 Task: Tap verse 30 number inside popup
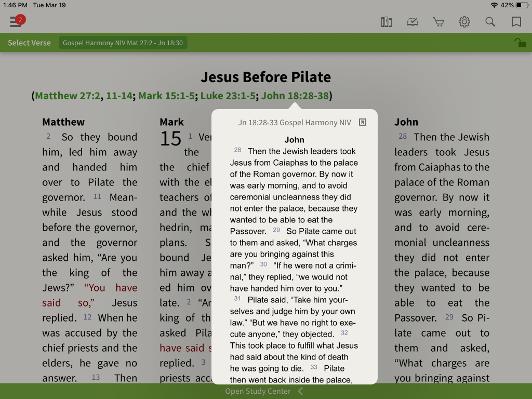point(263,264)
